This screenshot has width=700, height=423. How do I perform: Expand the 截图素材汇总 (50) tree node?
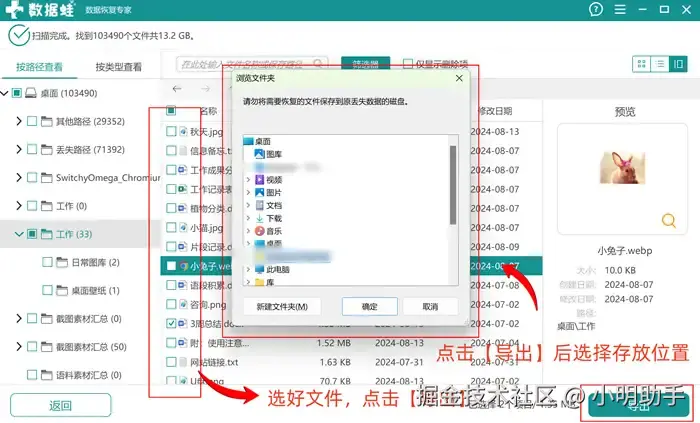19,347
